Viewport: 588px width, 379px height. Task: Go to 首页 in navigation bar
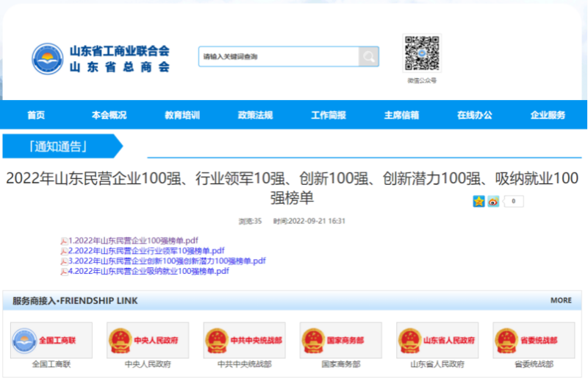36,115
